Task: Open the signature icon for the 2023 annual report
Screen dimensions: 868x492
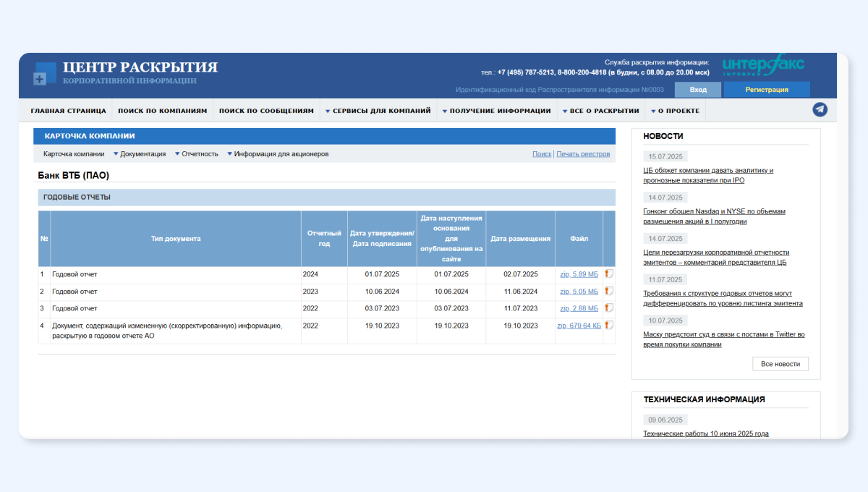Action: [608, 292]
